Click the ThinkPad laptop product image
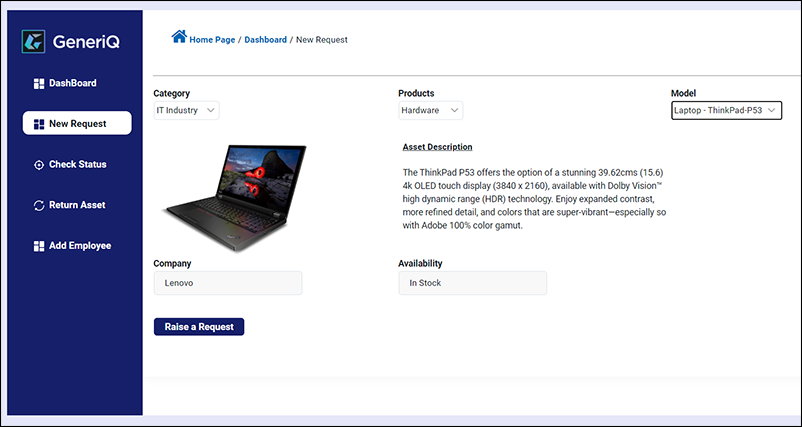 [234, 197]
